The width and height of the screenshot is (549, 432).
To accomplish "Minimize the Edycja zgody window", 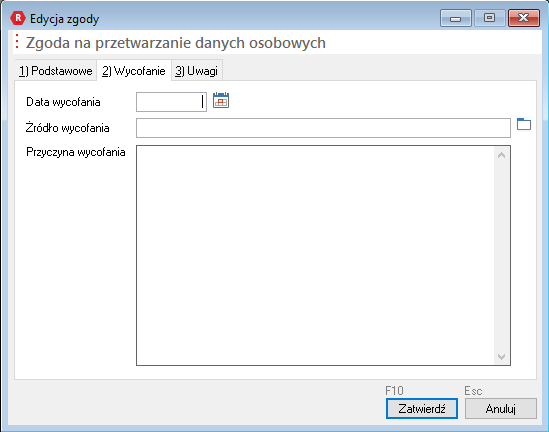I will coord(455,18).
